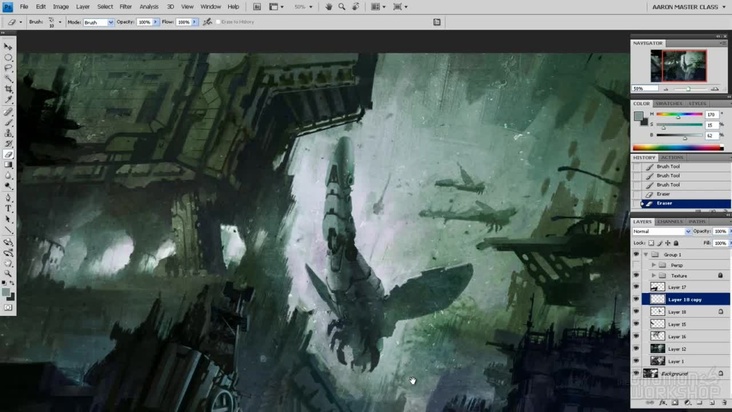Select the Crop tool
This screenshot has height=412, width=732.
8,90
